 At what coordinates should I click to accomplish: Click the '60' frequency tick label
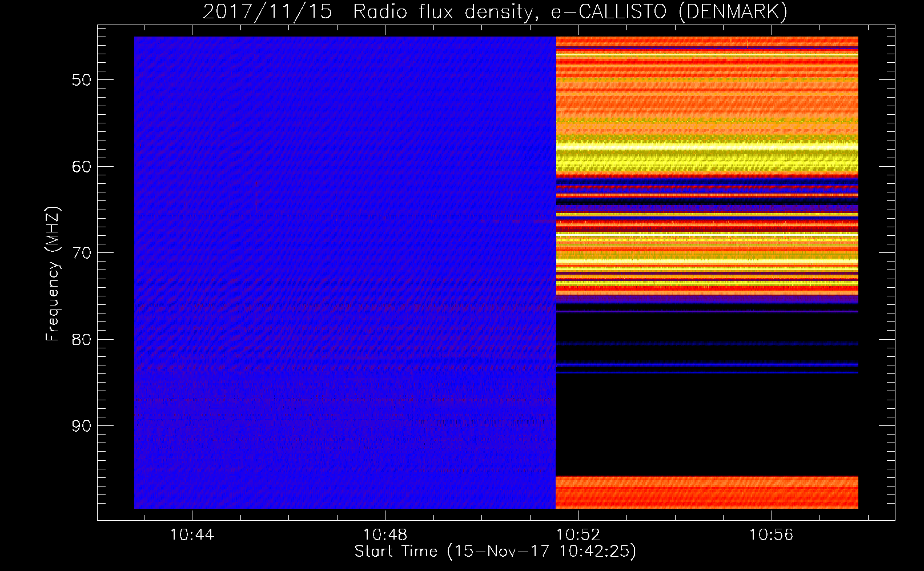[x=81, y=167]
